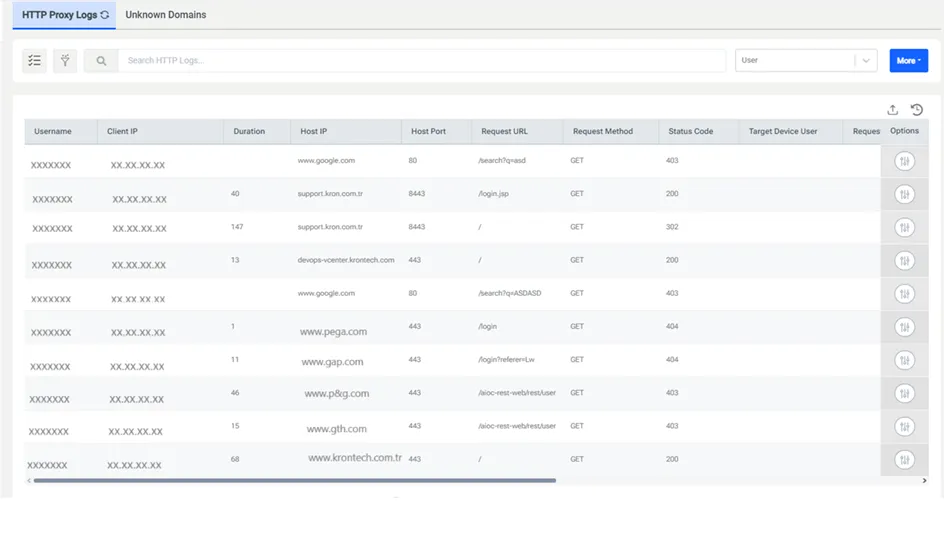Open the column checklist icon

(x=34, y=60)
